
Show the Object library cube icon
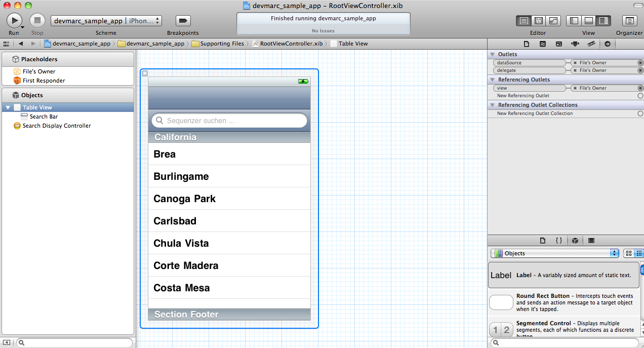[x=575, y=240]
